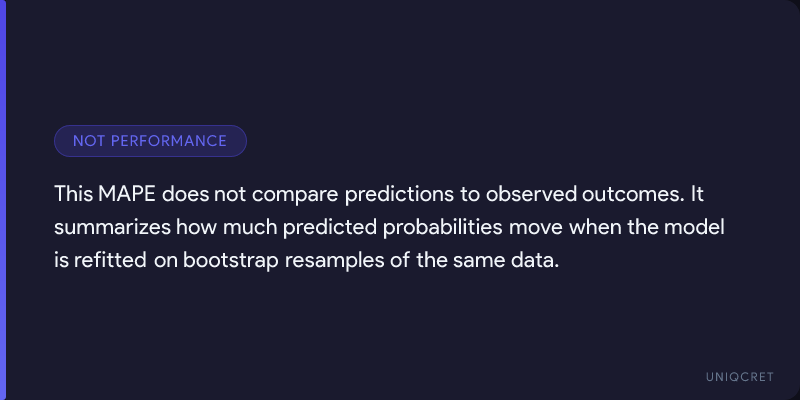The height and width of the screenshot is (400, 800).
Task: Click the word 'NOT' inside the badge
Action: [89, 141]
